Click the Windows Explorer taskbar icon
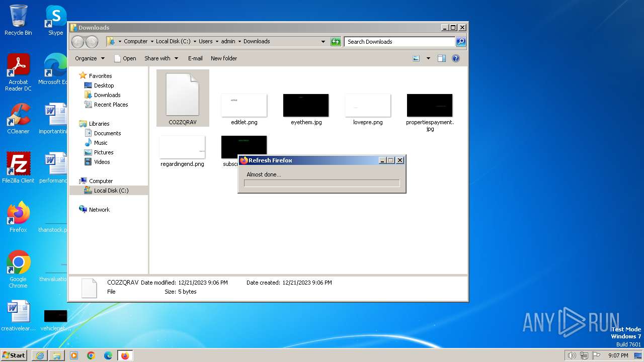644x362 pixels. pyautogui.click(x=57, y=355)
